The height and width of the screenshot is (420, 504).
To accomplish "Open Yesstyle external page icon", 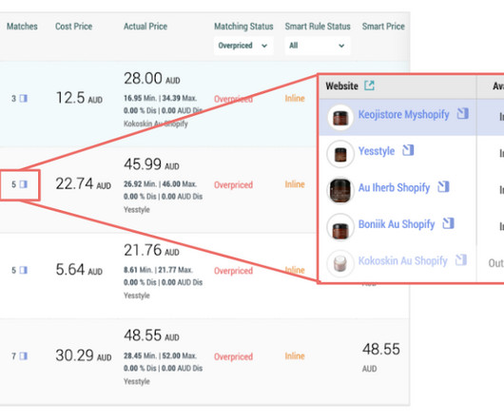I will coord(408,150).
